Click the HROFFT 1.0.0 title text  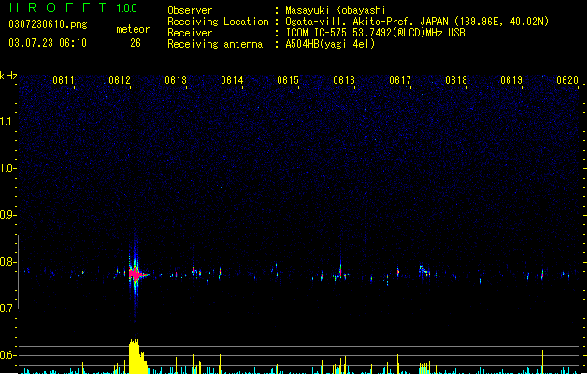(73, 7)
